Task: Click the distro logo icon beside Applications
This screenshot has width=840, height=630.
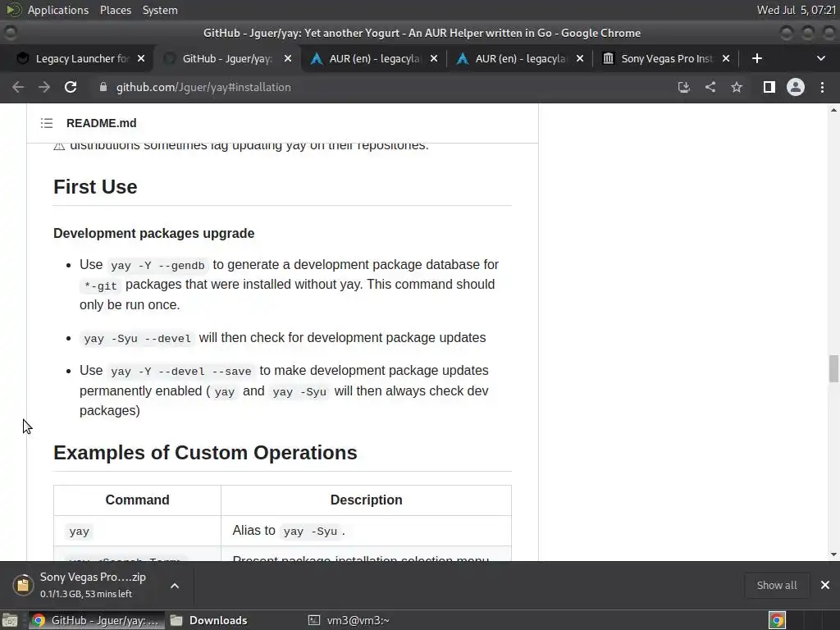Action: point(13,10)
